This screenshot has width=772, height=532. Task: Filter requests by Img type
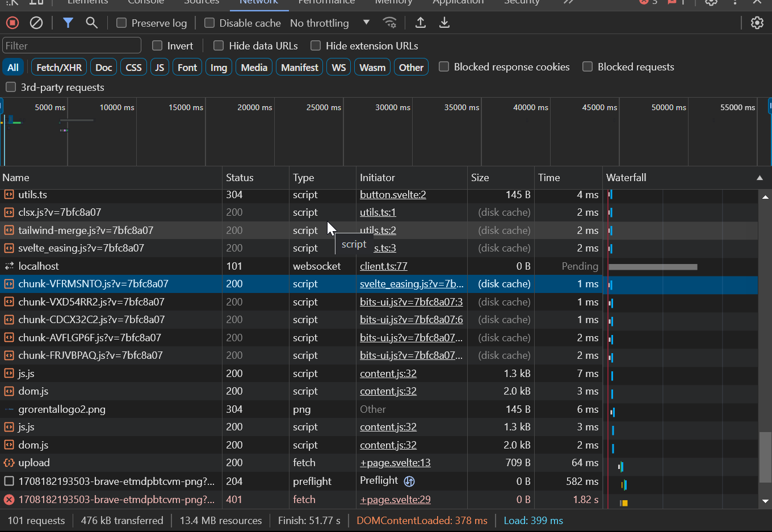[x=219, y=68]
